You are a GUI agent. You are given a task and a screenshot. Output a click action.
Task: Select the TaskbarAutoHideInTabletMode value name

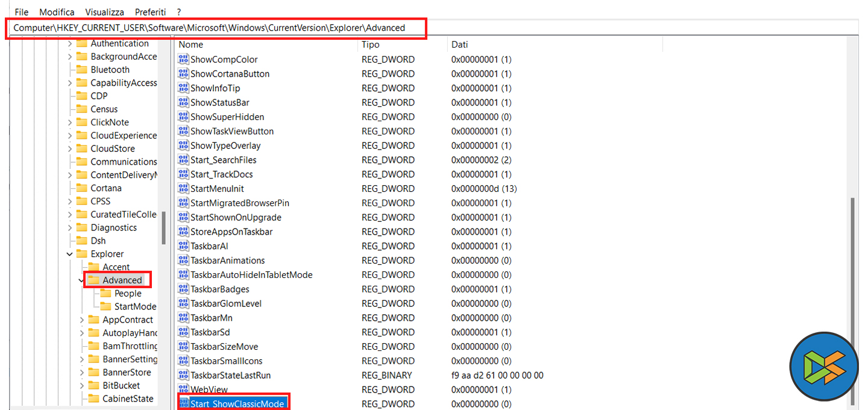[251, 275]
